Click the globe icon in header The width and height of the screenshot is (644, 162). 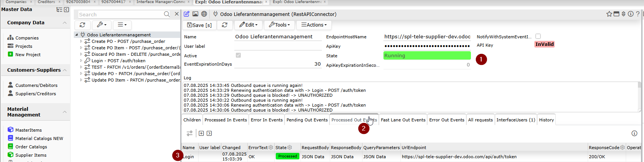click(x=204, y=14)
